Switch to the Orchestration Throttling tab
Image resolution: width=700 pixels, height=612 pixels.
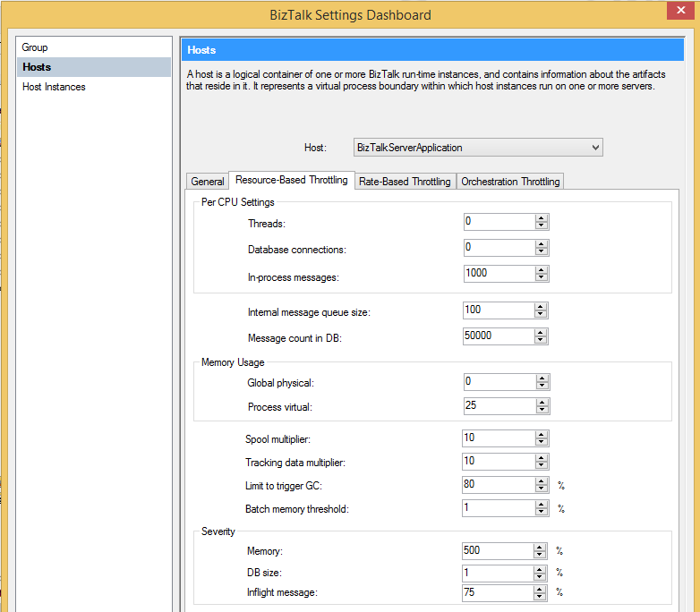coord(510,182)
